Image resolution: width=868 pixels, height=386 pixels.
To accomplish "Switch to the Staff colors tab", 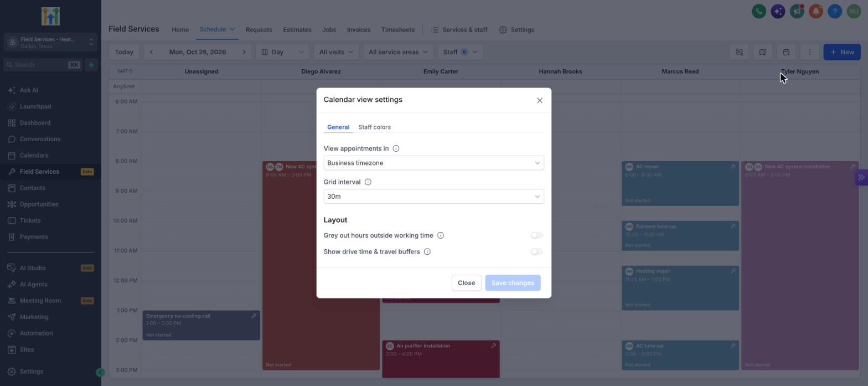I will [374, 127].
